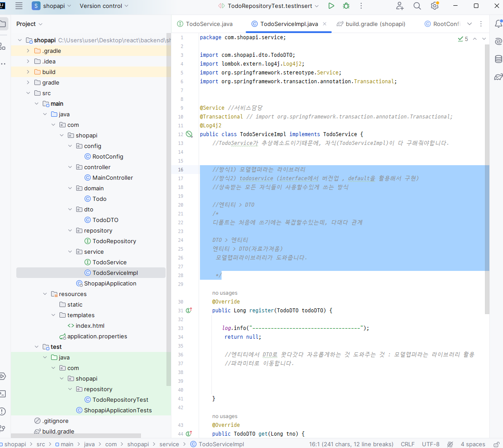Collapse the templates folder
Screen dimensions: 503x448
click(x=53, y=315)
